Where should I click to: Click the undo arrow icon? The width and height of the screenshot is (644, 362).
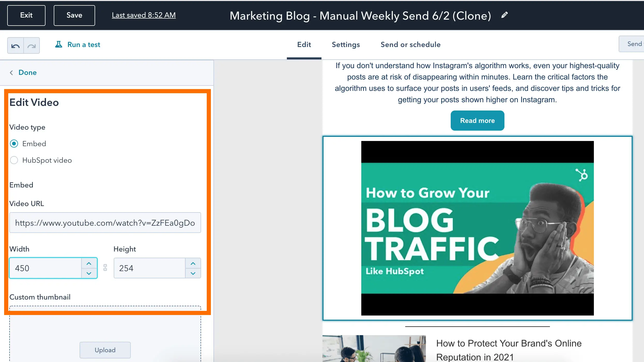coord(15,45)
